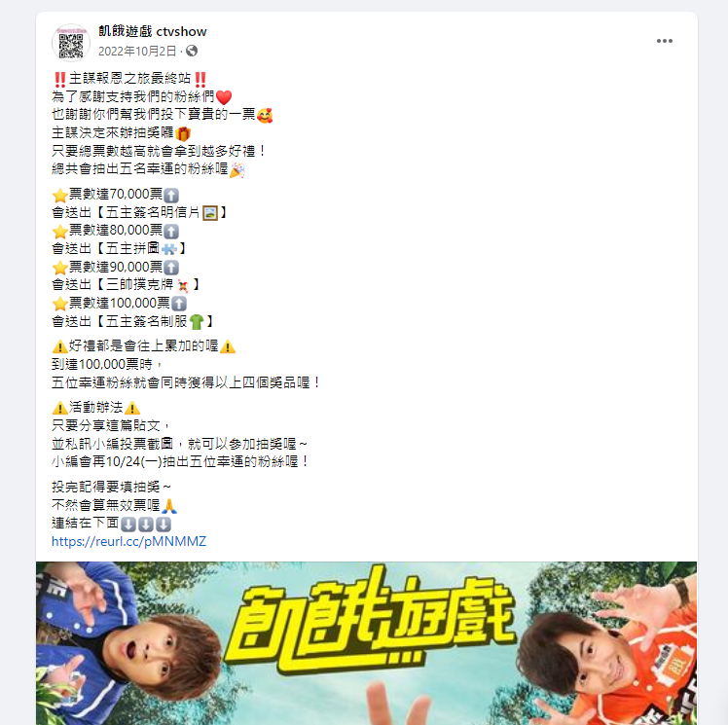The image size is (728, 725).
Task: Click the post date 2022年10月2日
Action: pyautogui.click(x=137, y=51)
